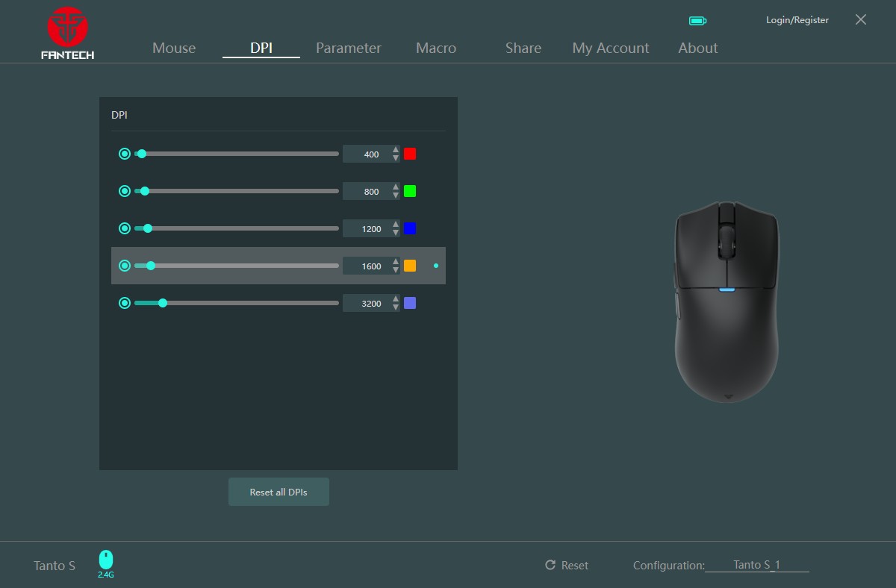Increase the 400 DPI value with up arrow

(x=396, y=150)
